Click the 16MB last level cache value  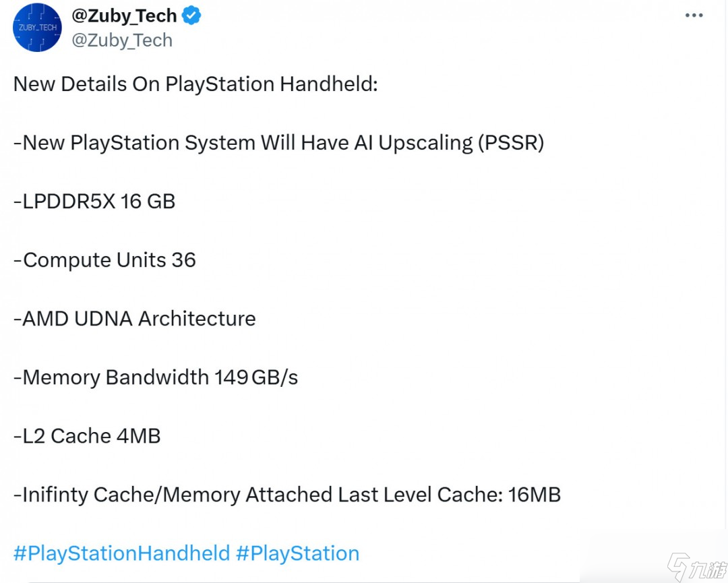point(535,495)
